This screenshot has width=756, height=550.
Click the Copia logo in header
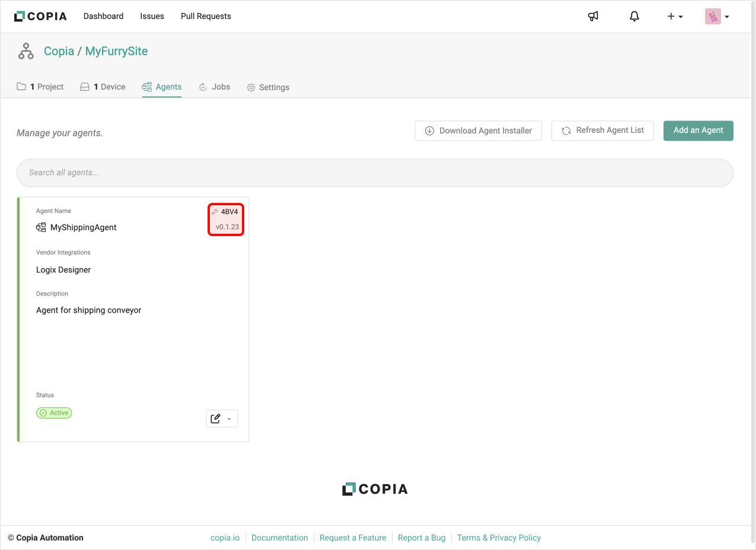[x=40, y=16]
